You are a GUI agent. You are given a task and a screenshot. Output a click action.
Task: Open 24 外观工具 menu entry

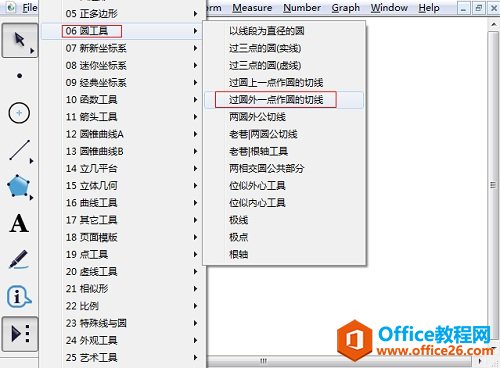121,341
